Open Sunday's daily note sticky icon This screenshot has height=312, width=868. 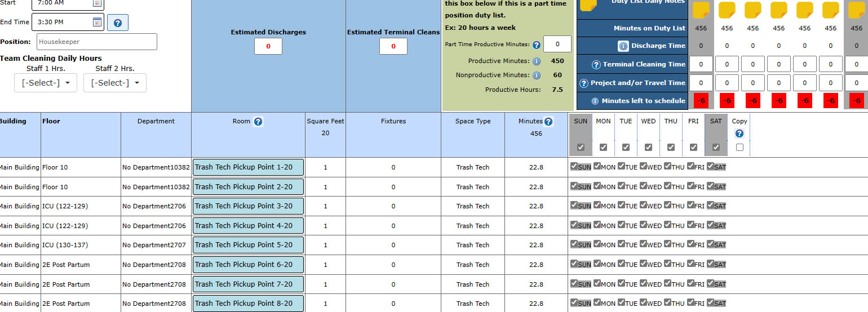[x=701, y=10]
